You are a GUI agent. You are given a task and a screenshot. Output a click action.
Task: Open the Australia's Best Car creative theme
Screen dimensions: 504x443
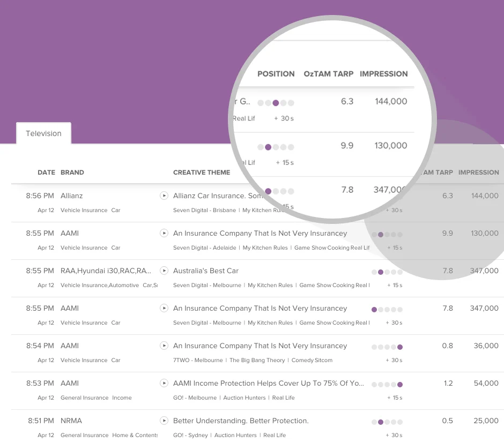[x=206, y=271]
